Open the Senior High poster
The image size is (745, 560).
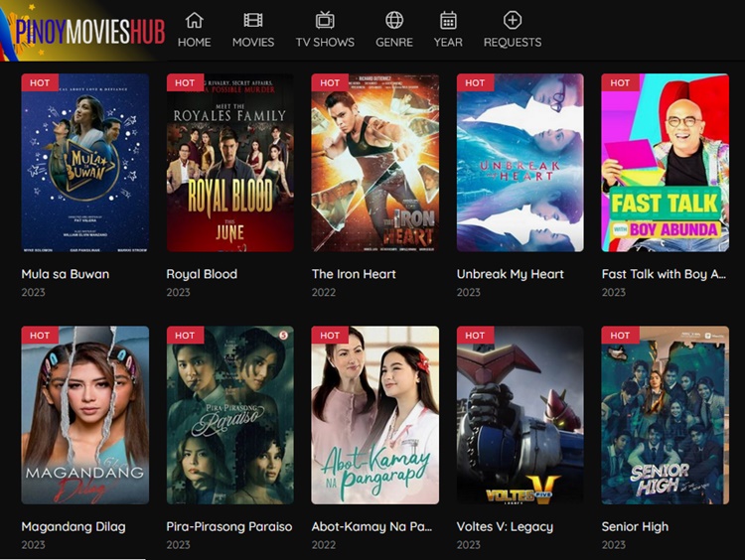pyautogui.click(x=666, y=415)
